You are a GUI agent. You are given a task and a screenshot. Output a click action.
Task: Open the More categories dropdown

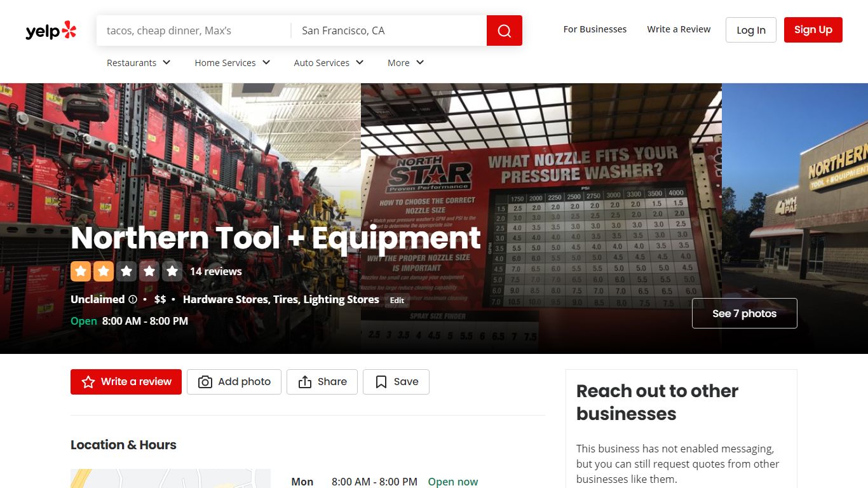pos(405,62)
